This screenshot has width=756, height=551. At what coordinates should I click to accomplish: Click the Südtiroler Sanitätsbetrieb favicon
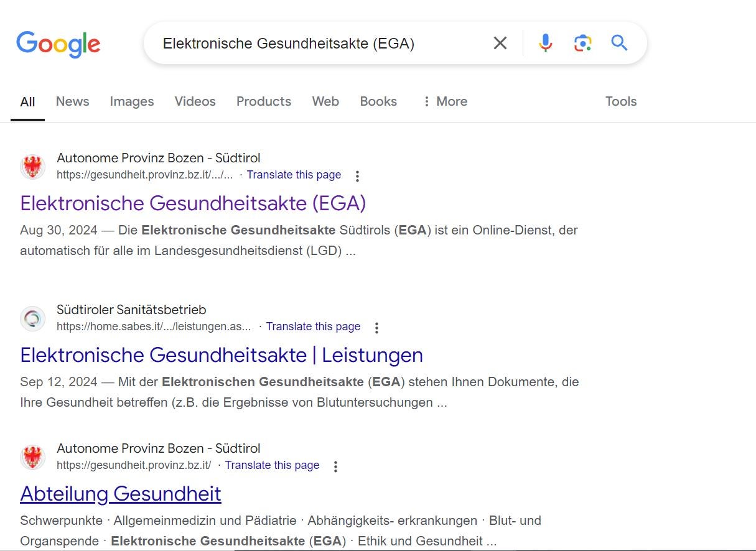[x=32, y=318]
